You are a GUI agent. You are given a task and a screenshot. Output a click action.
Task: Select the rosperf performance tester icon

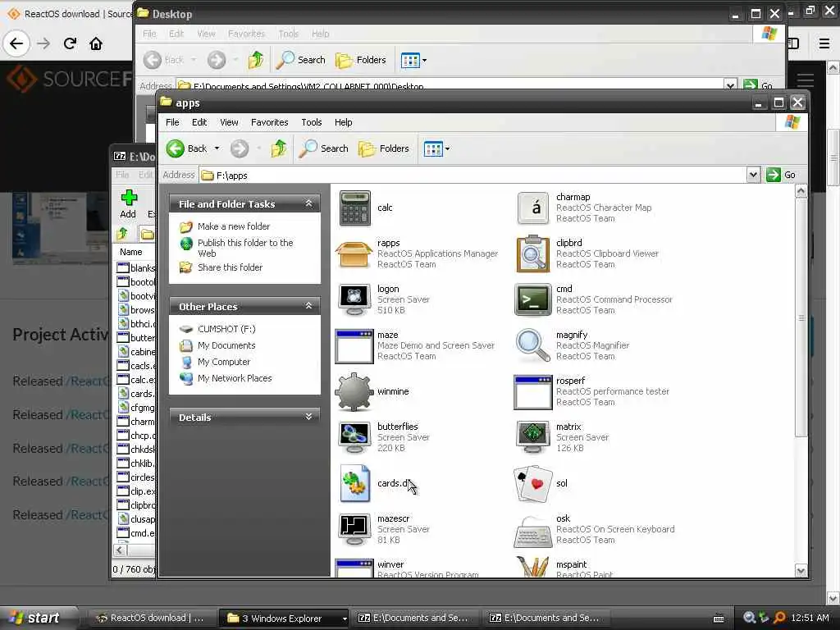[x=532, y=392]
